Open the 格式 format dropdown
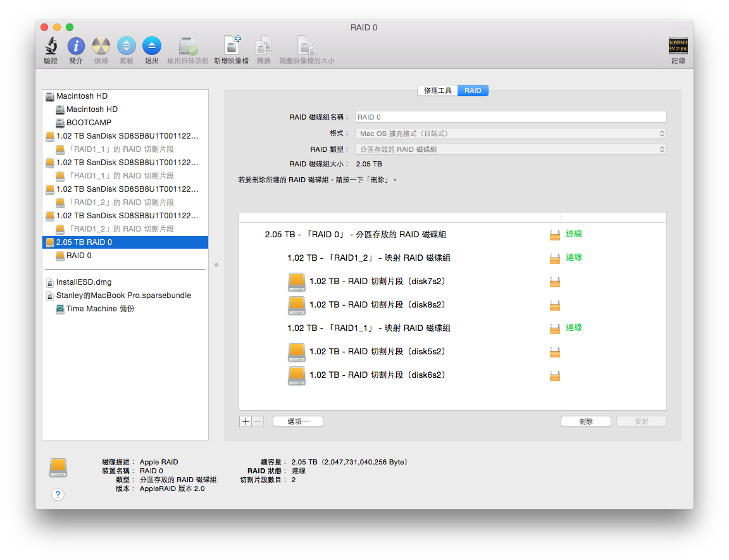This screenshot has height=560, width=729. (x=511, y=134)
